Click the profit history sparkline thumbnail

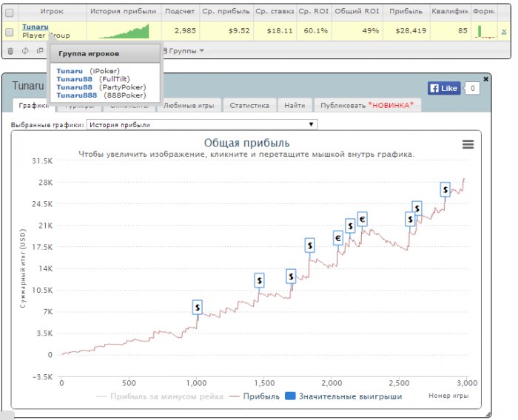(122, 31)
